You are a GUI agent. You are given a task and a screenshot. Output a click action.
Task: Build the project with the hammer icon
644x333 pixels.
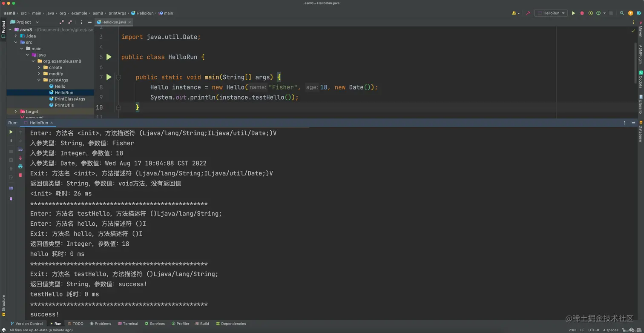point(528,13)
